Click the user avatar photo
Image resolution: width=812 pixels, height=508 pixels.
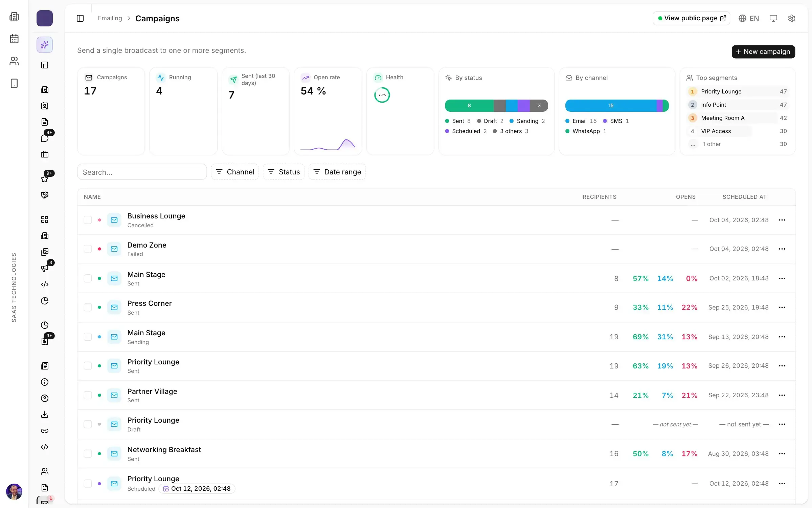click(x=14, y=492)
